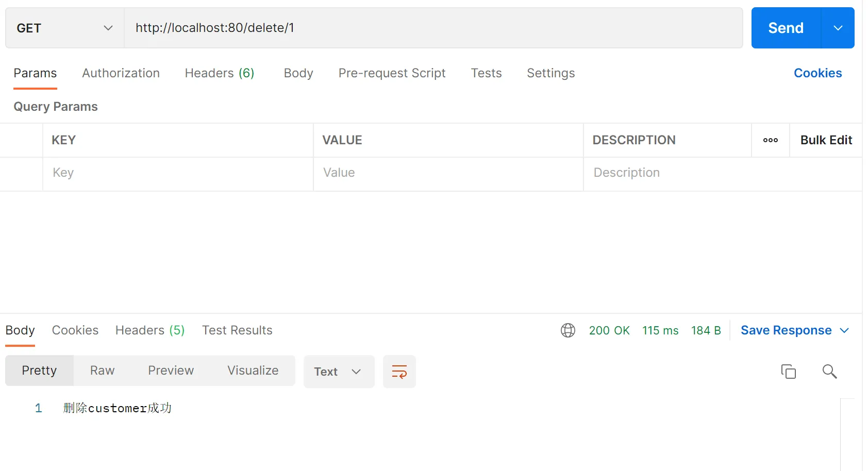Click the request URL field
Viewport: 868px width, 471px height.
click(x=433, y=28)
